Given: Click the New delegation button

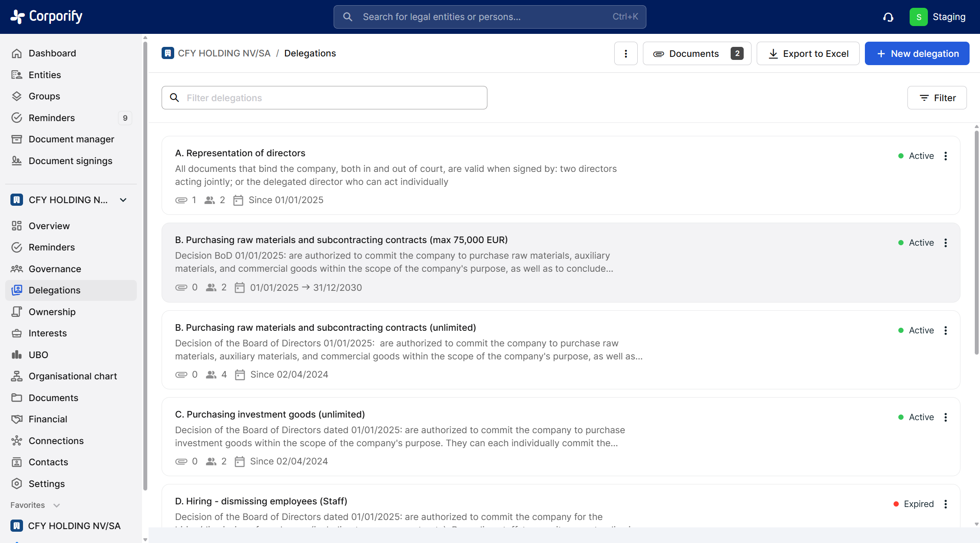Looking at the screenshot, I should point(917,53).
